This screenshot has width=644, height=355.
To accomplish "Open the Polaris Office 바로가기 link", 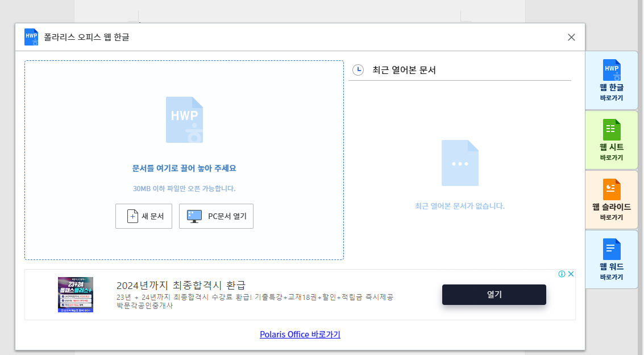I will click(300, 335).
